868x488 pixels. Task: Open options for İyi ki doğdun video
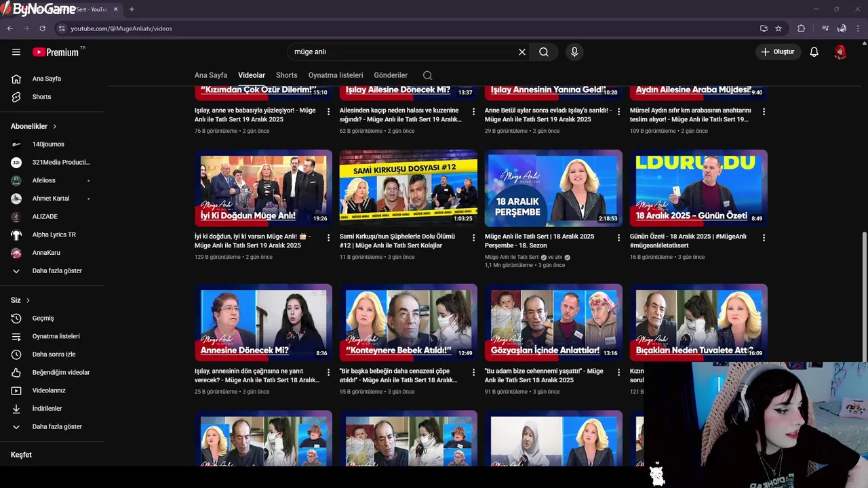329,238
